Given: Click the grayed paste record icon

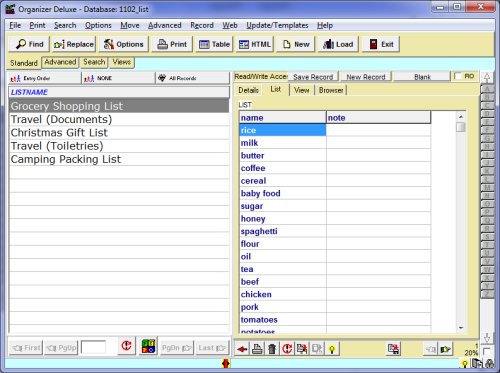Looking at the screenshot, I should (x=317, y=349).
